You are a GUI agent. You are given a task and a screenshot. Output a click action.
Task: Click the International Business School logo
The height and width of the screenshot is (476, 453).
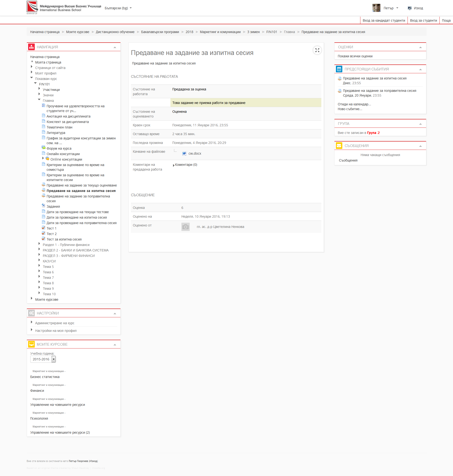point(32,7)
